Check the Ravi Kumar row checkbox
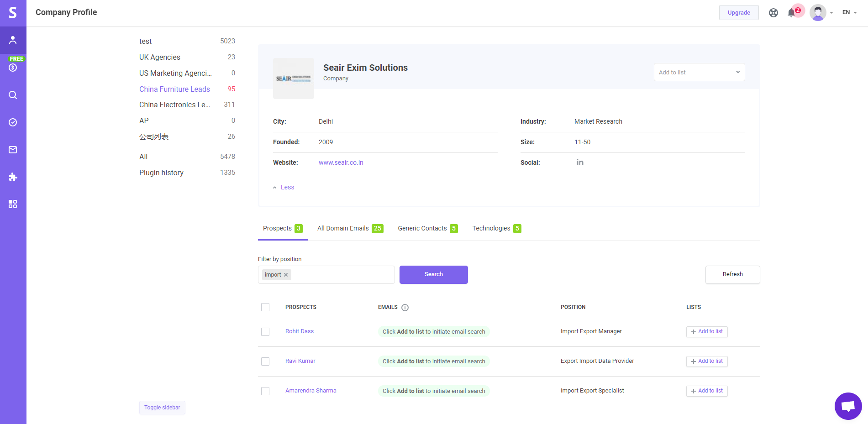 pyautogui.click(x=265, y=361)
